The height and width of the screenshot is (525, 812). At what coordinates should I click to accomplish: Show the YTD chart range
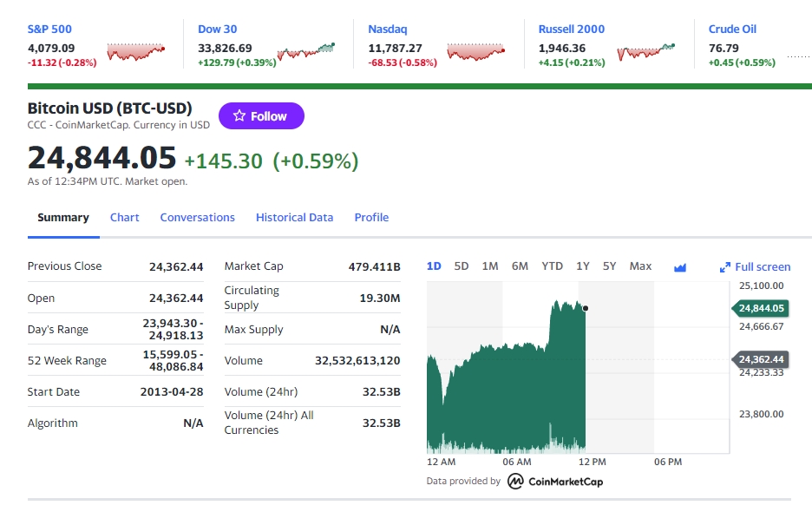point(552,266)
